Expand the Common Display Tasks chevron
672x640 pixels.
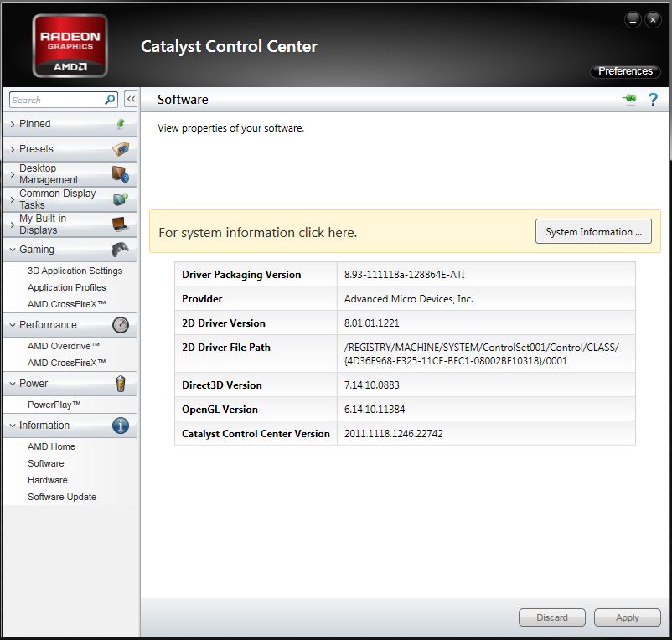[x=13, y=199]
